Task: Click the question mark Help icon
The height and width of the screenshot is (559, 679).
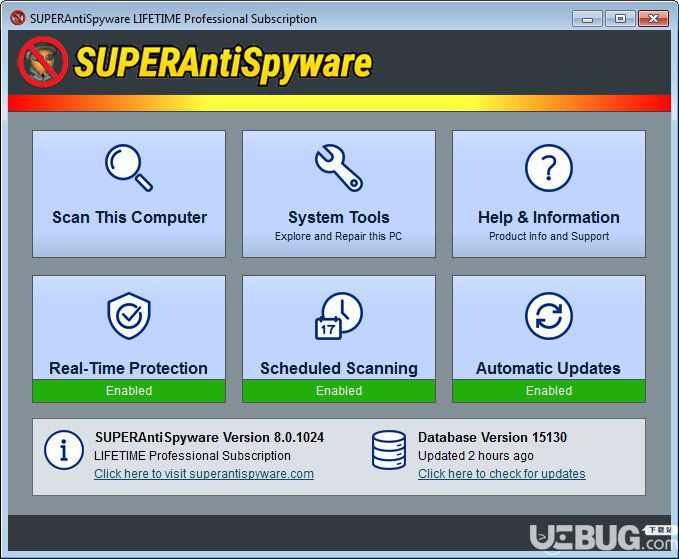Action: [x=549, y=168]
